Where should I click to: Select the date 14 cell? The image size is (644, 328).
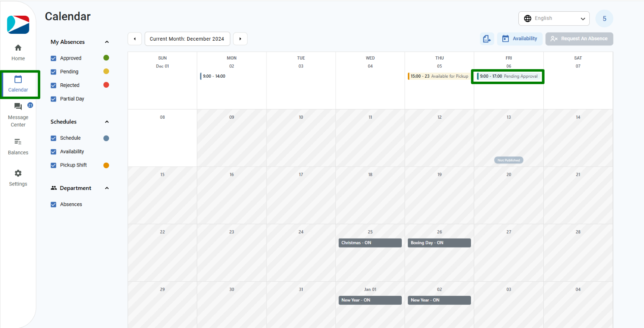coord(578,138)
